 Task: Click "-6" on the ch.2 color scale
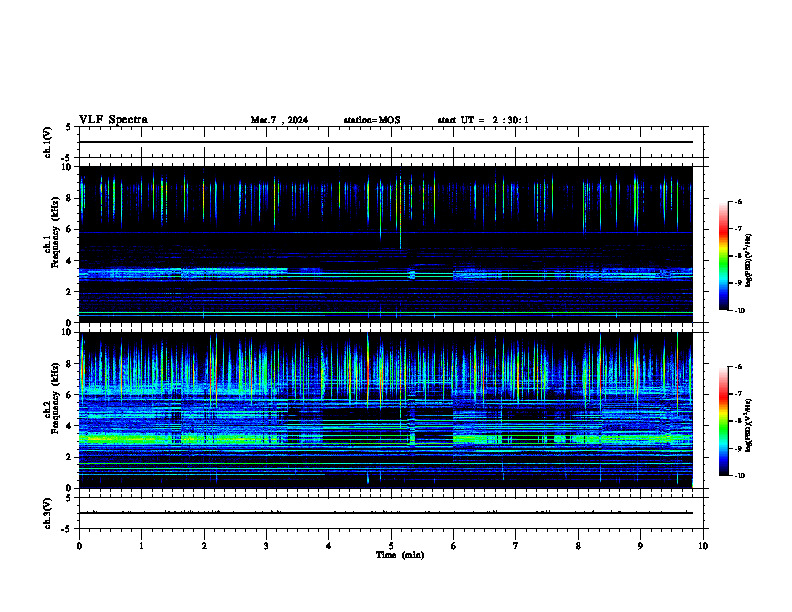click(x=738, y=367)
